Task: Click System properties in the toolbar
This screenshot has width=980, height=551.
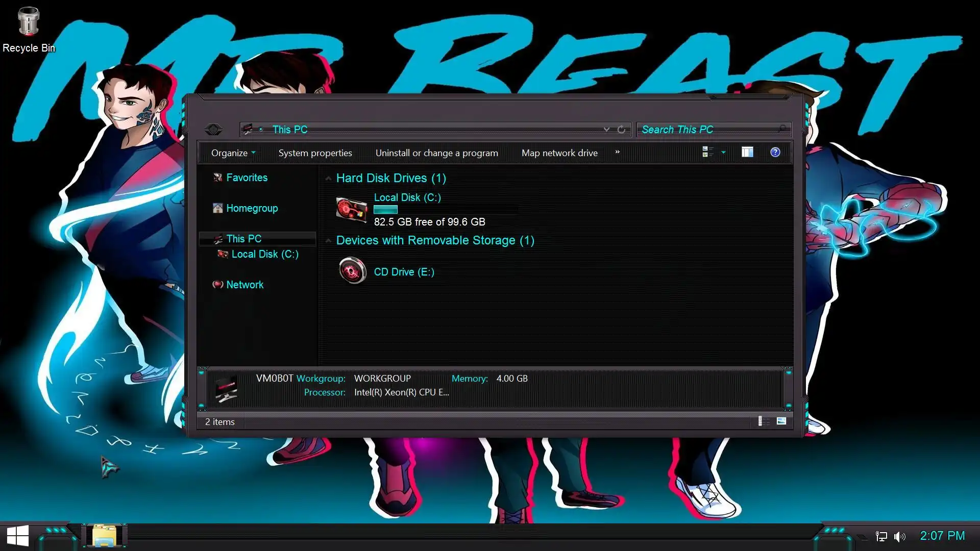Action: coord(315,153)
